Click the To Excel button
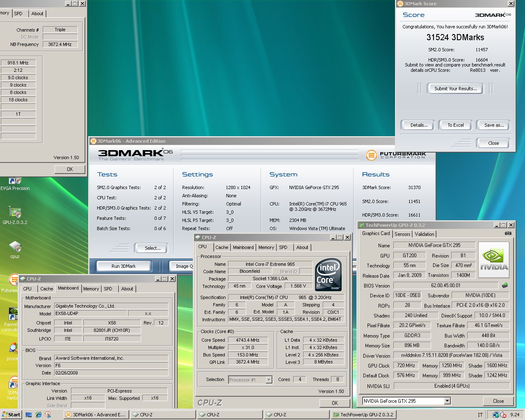This screenshot has height=420, width=525. tap(455, 125)
